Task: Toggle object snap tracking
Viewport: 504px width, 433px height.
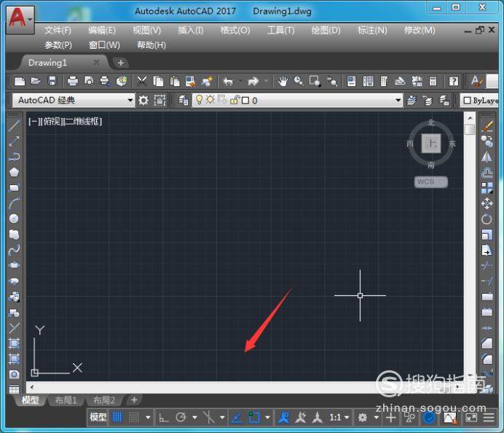Action: [x=237, y=418]
